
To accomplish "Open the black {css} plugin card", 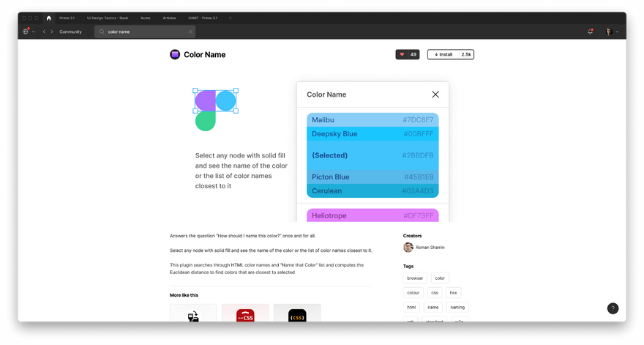I will point(297,314).
